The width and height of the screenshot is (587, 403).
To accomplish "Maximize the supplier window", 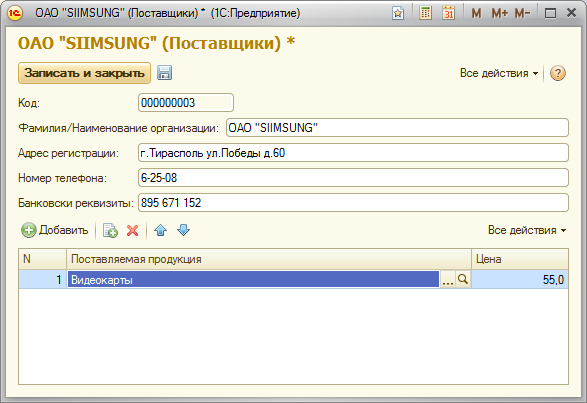I will (550, 13).
